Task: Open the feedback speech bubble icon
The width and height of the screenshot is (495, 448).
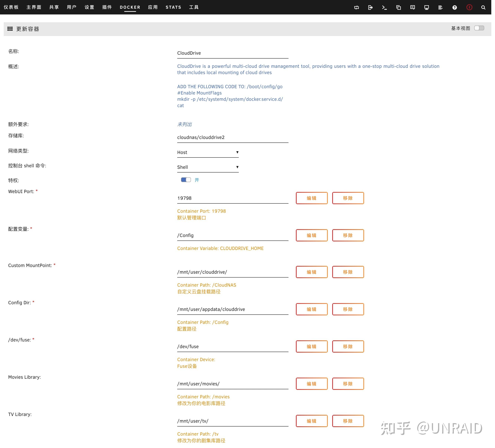Action: click(412, 8)
